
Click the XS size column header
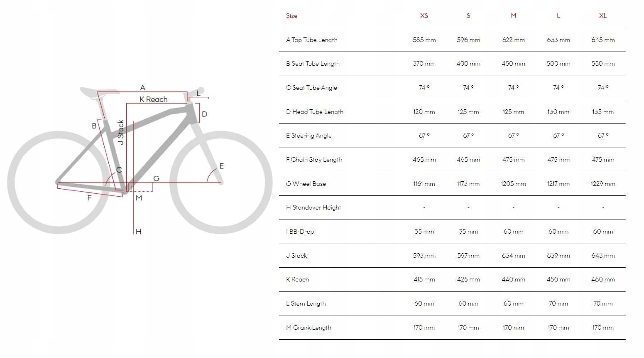click(424, 16)
